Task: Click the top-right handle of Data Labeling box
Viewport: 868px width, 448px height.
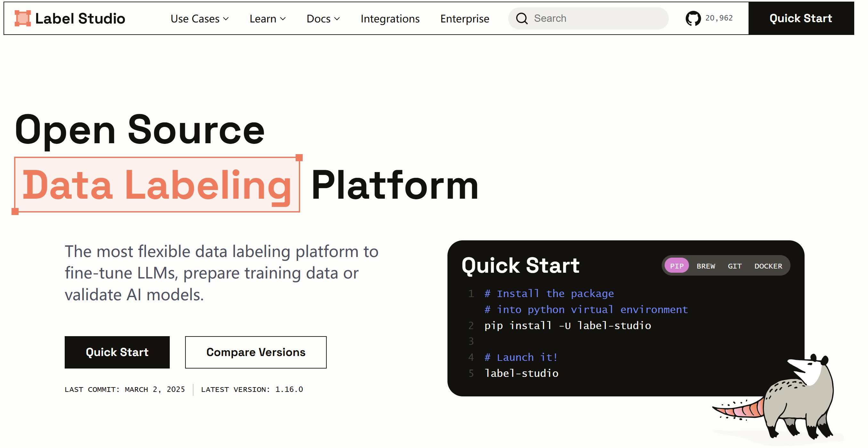Action: pyautogui.click(x=299, y=157)
